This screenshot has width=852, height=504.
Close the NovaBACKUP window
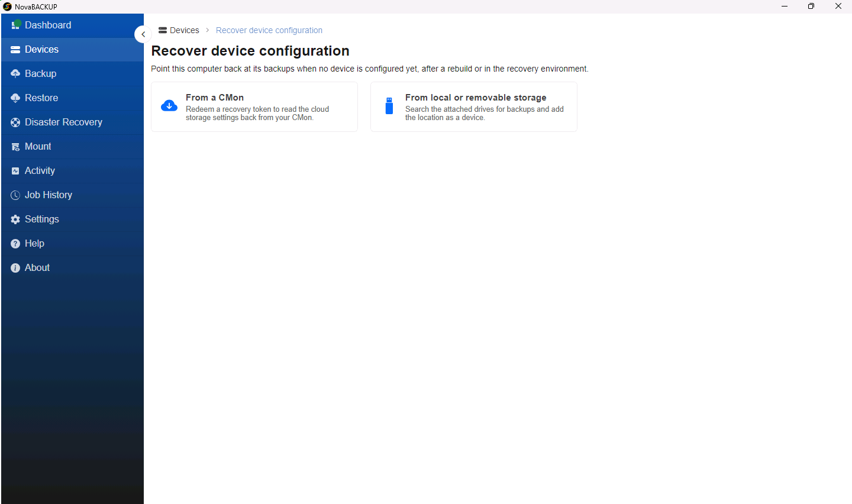pos(838,7)
